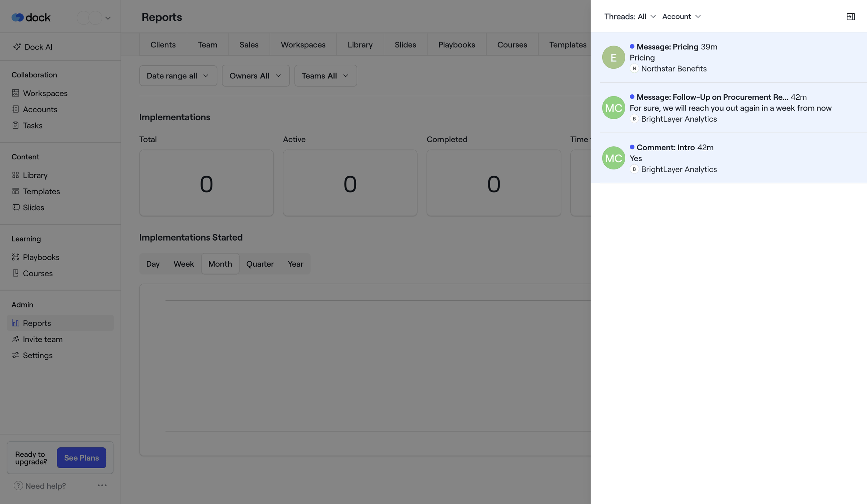Go to Library grid icon
This screenshot has width=867, height=504.
point(15,175)
